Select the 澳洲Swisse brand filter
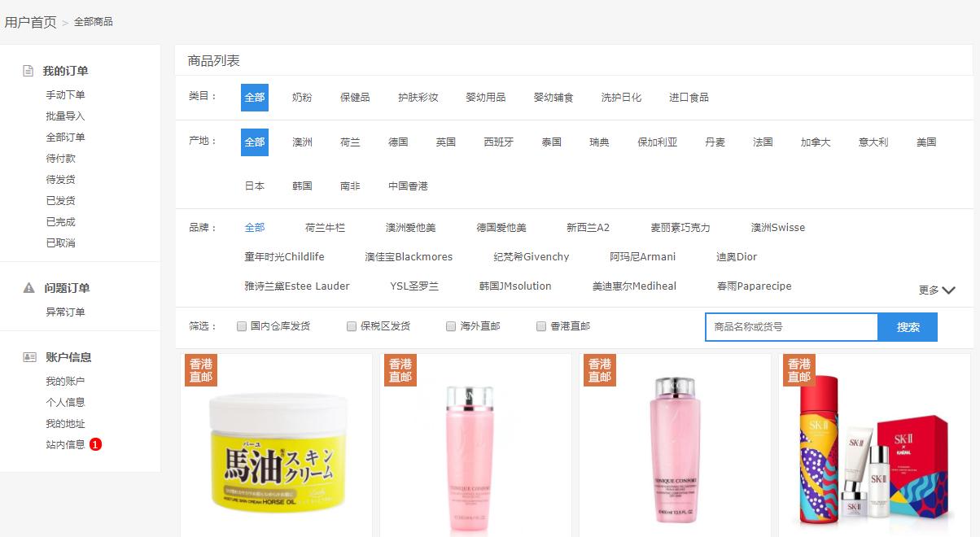The width and height of the screenshot is (980, 537). pos(777,228)
